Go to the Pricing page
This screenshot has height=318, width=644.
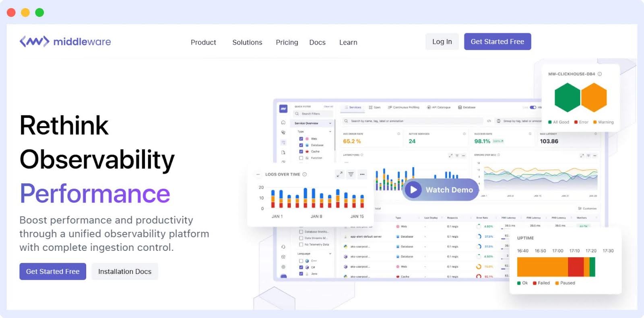point(287,42)
